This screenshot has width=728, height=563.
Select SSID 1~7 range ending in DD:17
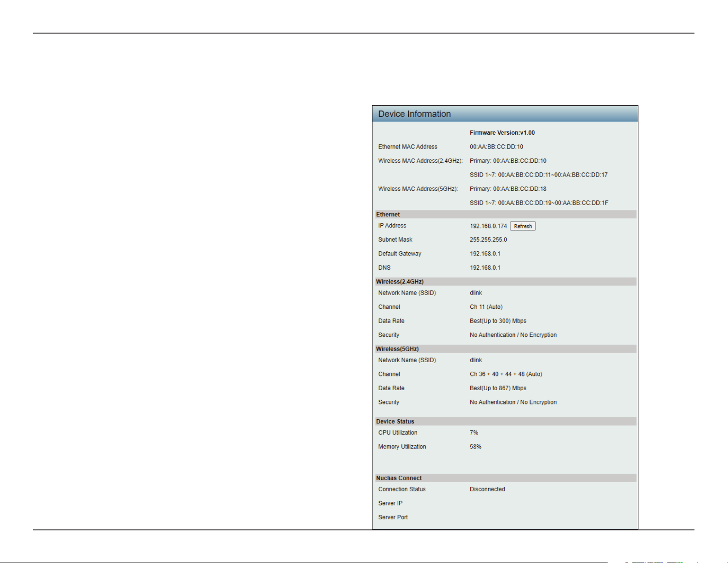click(x=538, y=175)
